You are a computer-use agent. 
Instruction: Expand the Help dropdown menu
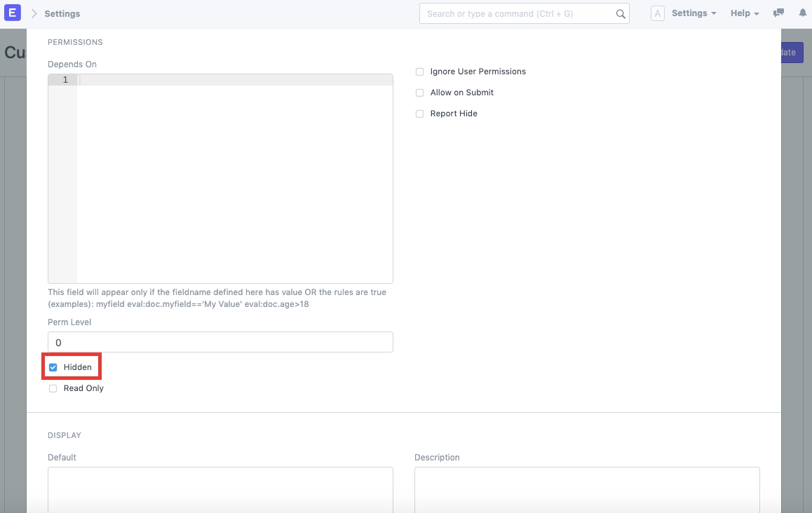pyautogui.click(x=744, y=13)
